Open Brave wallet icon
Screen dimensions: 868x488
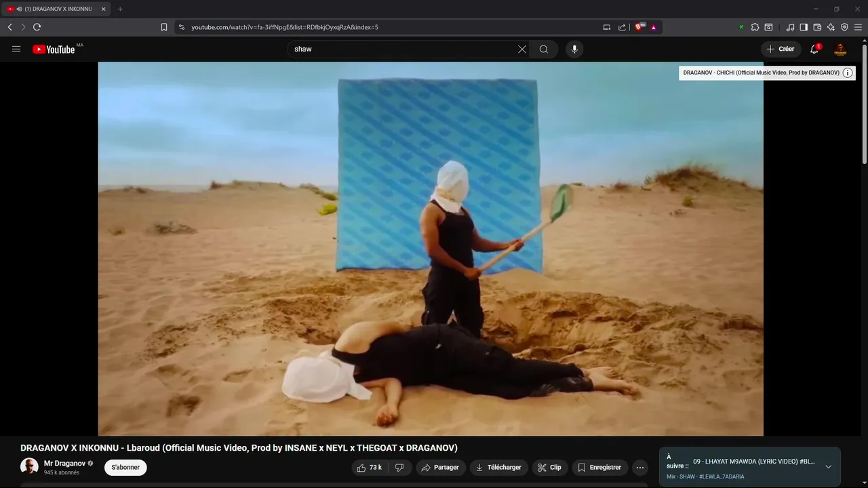(817, 27)
